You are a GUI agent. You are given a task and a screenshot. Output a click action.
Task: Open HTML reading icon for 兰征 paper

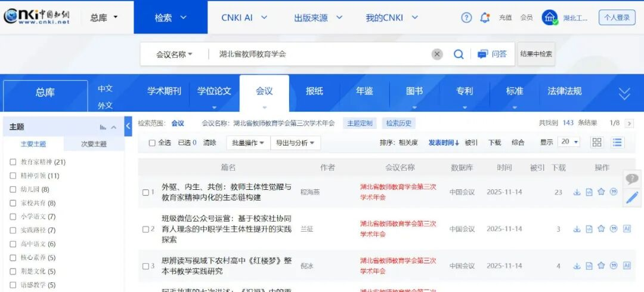(589, 229)
